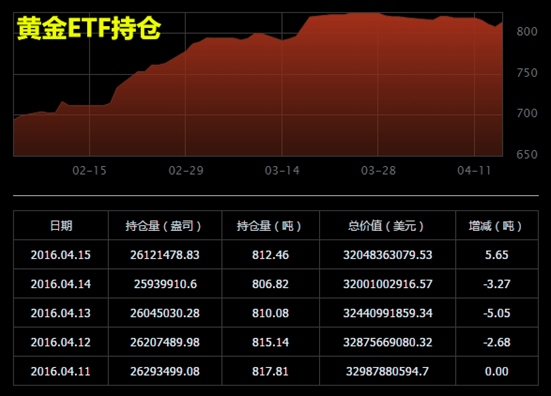The height and width of the screenshot is (396, 551).
Task: Select the 03-28 gridline on the chart
Action: click(378, 84)
